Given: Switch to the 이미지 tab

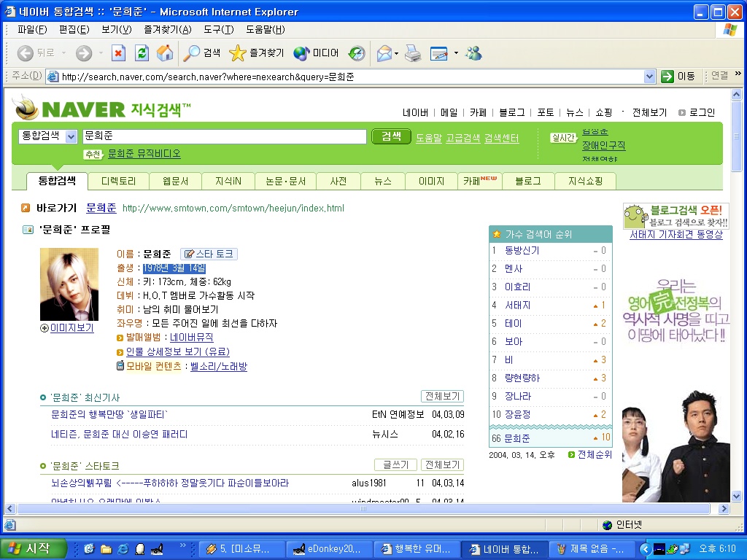Looking at the screenshot, I should pyautogui.click(x=431, y=181).
